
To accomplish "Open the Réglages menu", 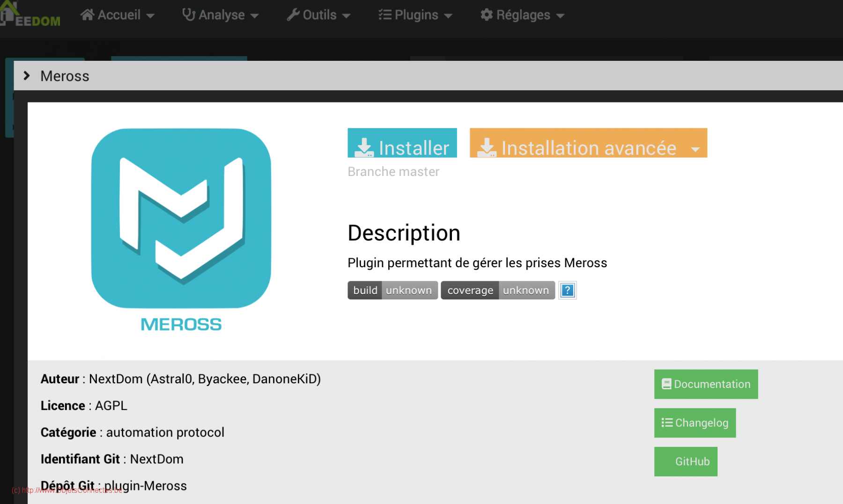I will coord(523,15).
